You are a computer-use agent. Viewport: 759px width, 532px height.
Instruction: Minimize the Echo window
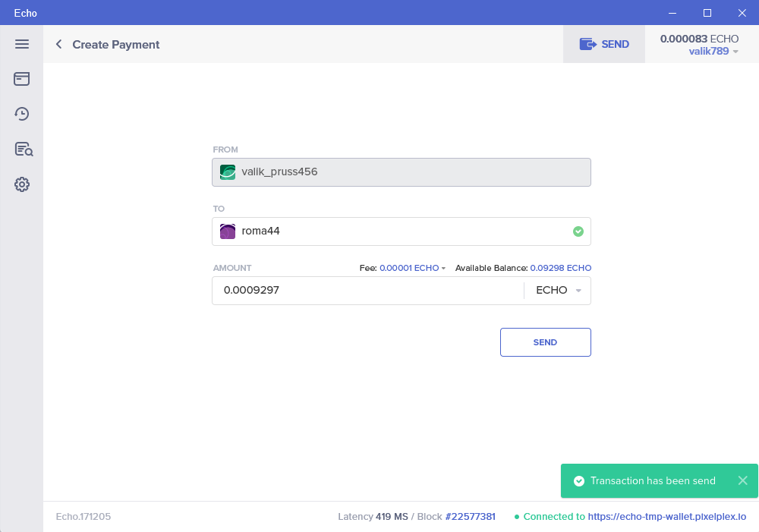[x=672, y=13]
